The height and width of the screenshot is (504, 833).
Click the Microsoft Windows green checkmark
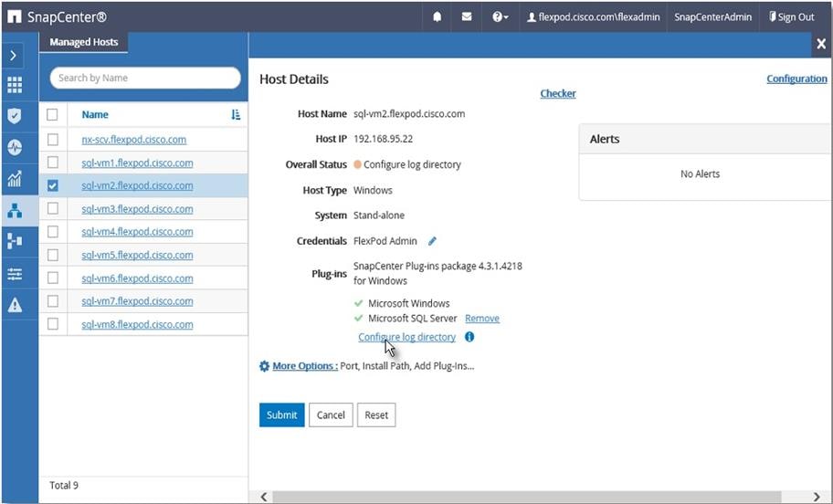[x=359, y=303]
